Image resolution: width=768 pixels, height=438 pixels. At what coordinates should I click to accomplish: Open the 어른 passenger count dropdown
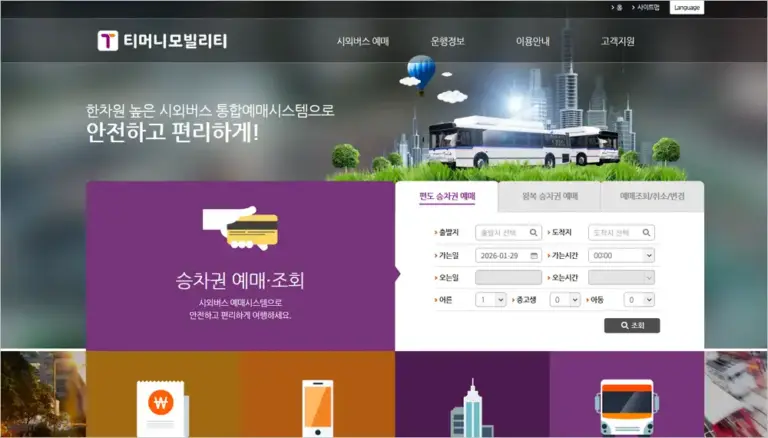pyautogui.click(x=491, y=300)
